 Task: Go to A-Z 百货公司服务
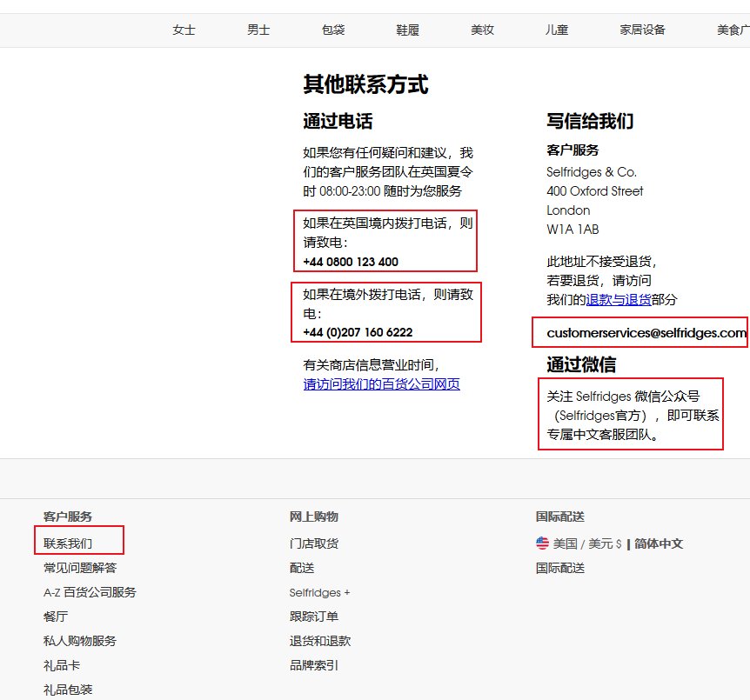90,592
